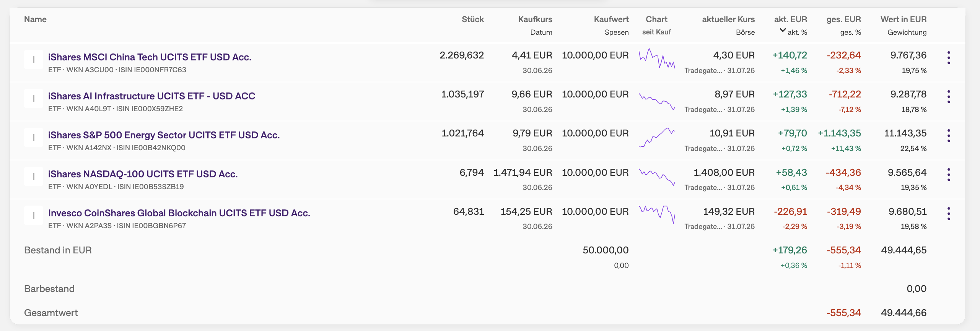This screenshot has width=980, height=331.
Task: Click the weighting value 22,54 %
Action: point(913,149)
